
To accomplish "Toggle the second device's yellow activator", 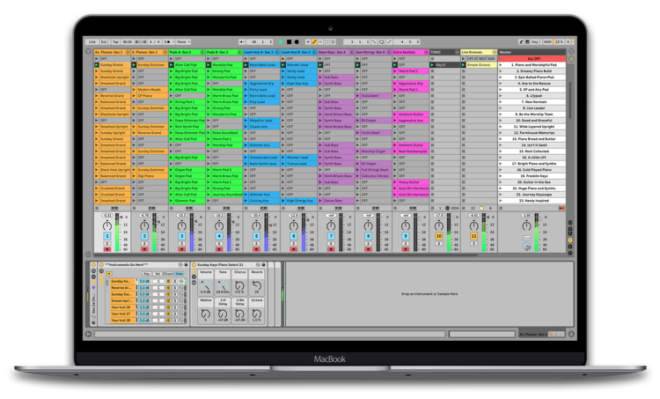I will [x=194, y=265].
